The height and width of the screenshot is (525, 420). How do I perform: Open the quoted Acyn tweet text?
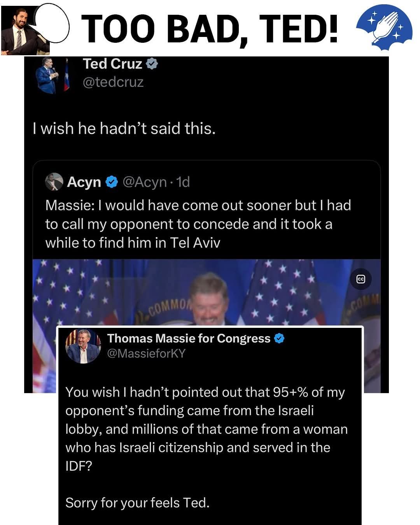[198, 224]
